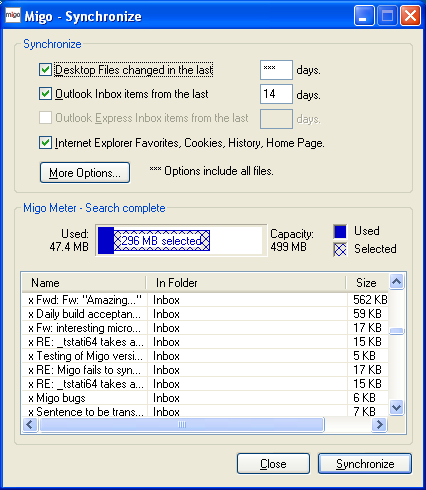Click list scroll down arrow
This screenshot has width=426, height=490.
397,407
